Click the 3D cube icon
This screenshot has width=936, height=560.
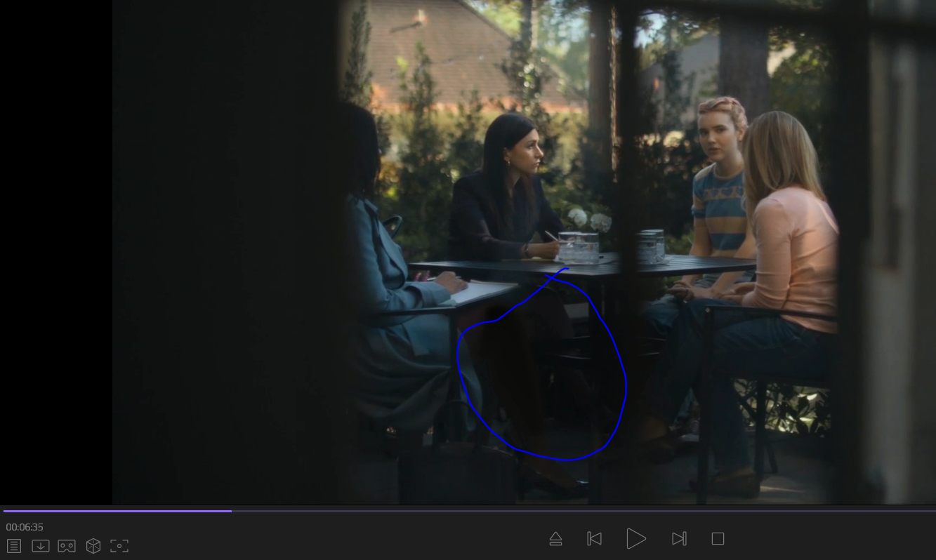pyautogui.click(x=93, y=545)
